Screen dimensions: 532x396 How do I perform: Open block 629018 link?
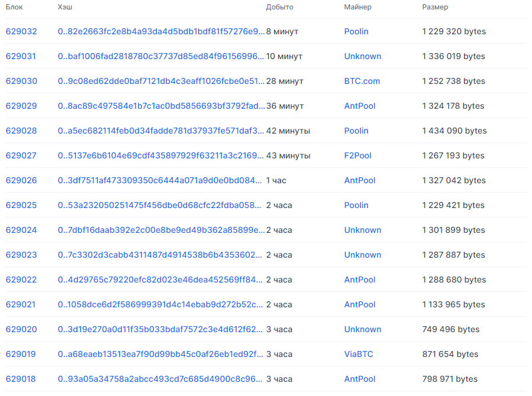click(21, 379)
